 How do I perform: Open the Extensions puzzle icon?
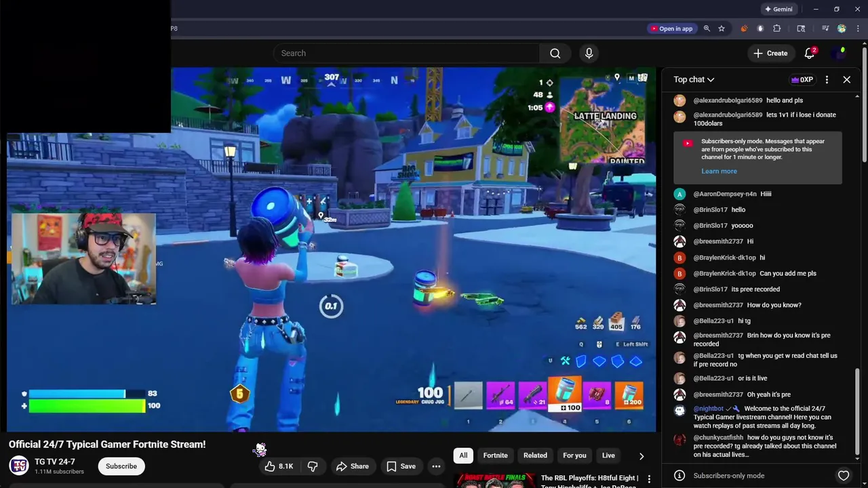click(777, 28)
